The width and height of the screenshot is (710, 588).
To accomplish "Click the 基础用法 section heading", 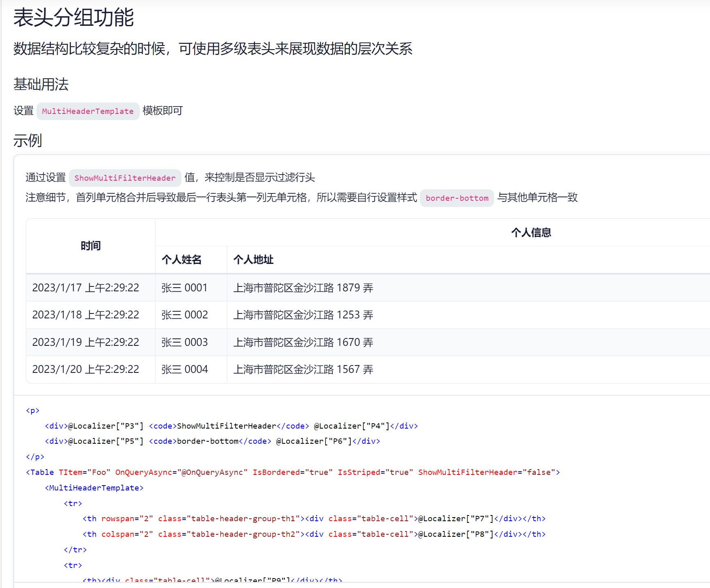I will 41,84.
